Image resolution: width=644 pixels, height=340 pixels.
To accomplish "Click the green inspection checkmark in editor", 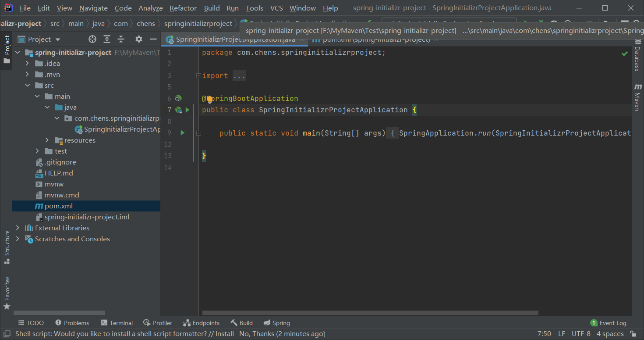I will click(625, 54).
